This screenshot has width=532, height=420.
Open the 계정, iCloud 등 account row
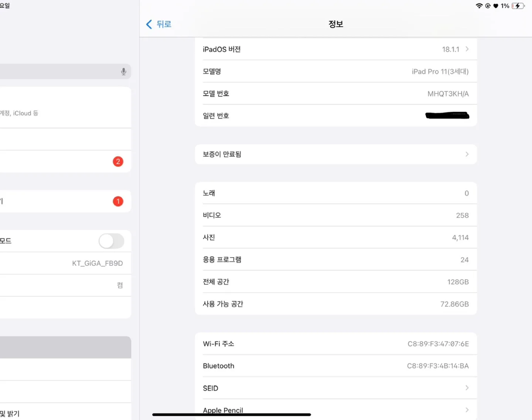(x=65, y=107)
